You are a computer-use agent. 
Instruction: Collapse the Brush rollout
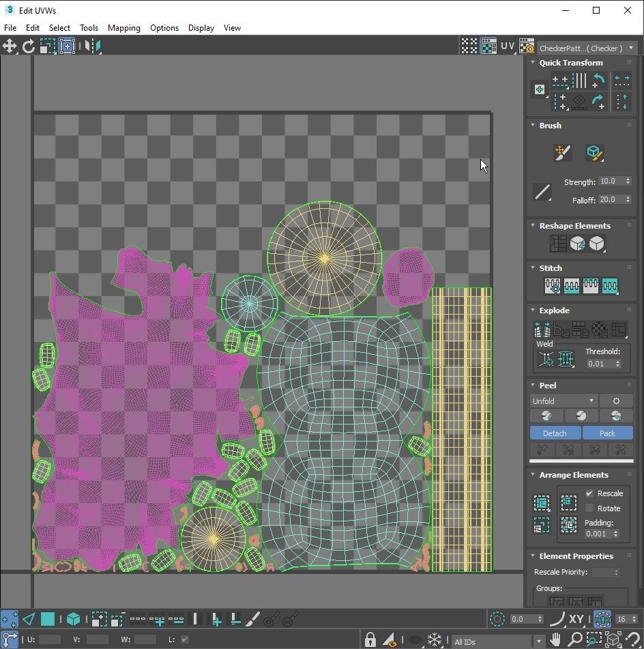533,125
